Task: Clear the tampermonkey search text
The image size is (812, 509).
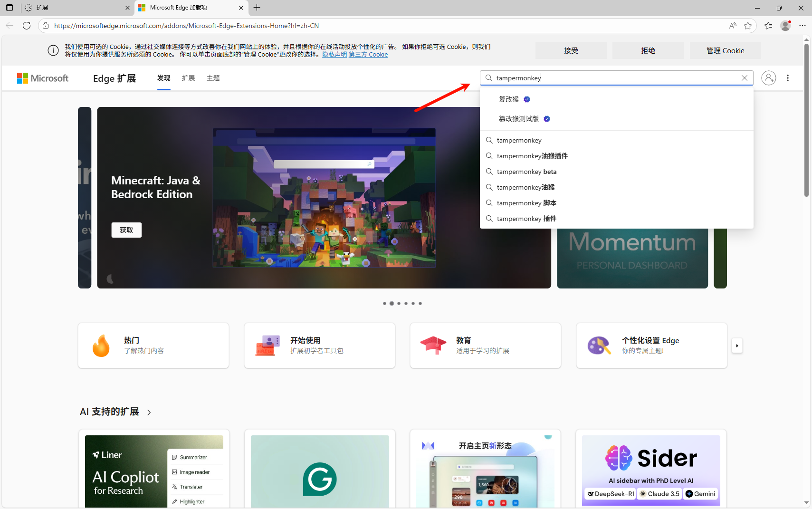Action: [x=744, y=78]
